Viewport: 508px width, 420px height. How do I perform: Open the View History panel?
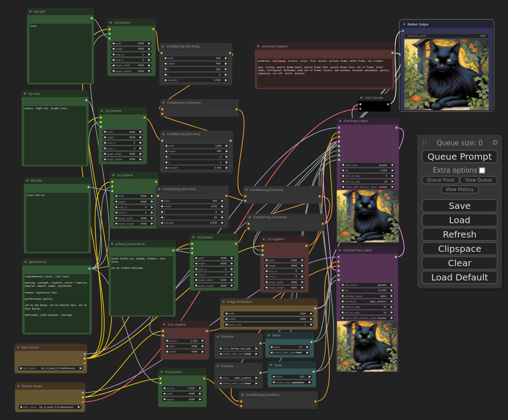(459, 189)
